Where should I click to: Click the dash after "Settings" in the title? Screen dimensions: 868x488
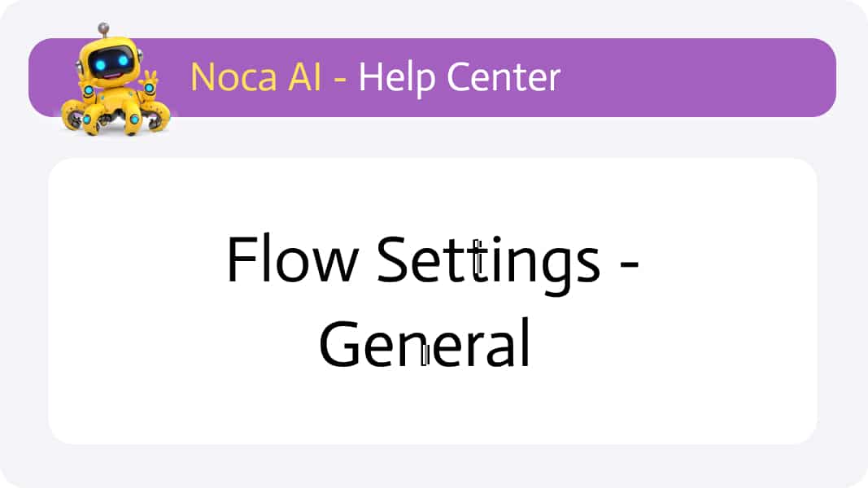(x=629, y=265)
